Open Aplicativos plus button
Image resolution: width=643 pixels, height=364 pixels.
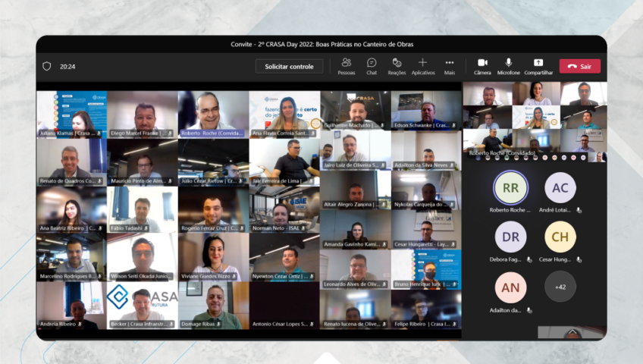pos(423,66)
